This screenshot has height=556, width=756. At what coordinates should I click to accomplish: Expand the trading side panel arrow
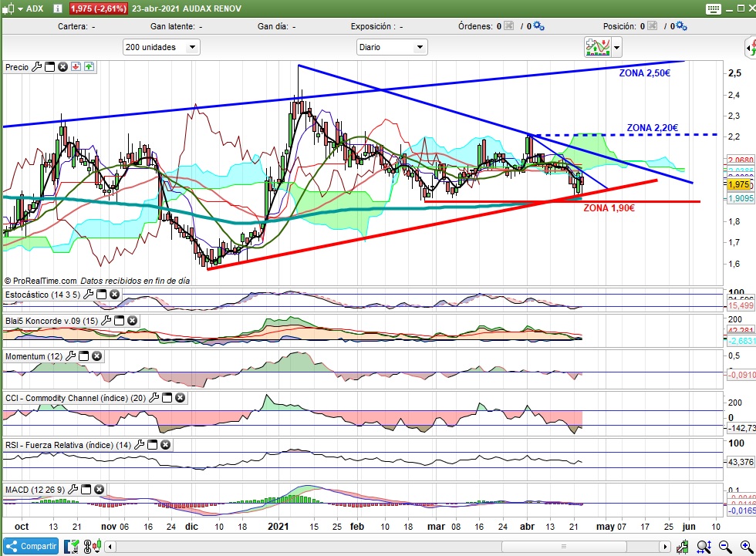click(751, 48)
